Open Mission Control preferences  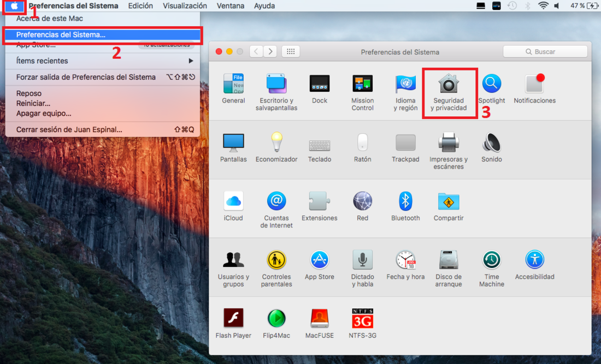pos(362,92)
